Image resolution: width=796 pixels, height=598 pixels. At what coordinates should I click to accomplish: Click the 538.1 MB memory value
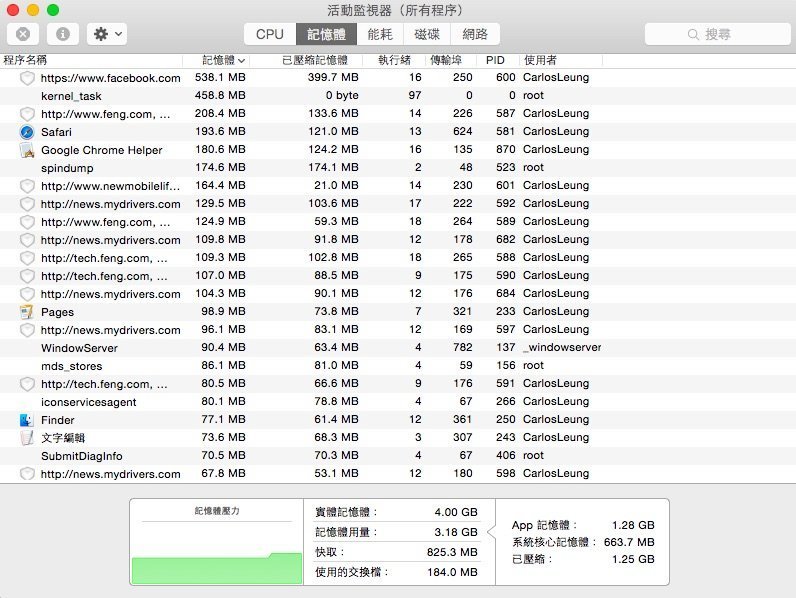coord(220,77)
